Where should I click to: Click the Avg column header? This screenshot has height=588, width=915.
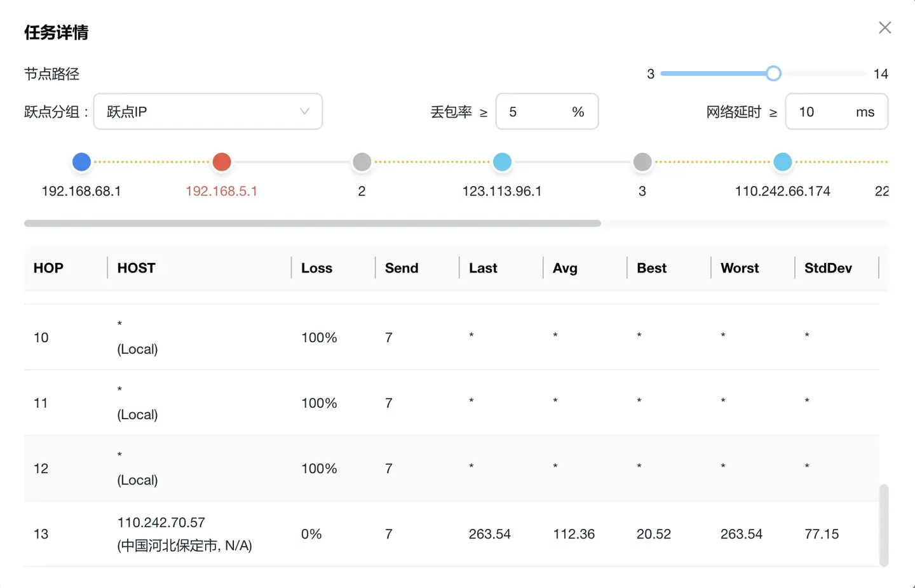[565, 268]
